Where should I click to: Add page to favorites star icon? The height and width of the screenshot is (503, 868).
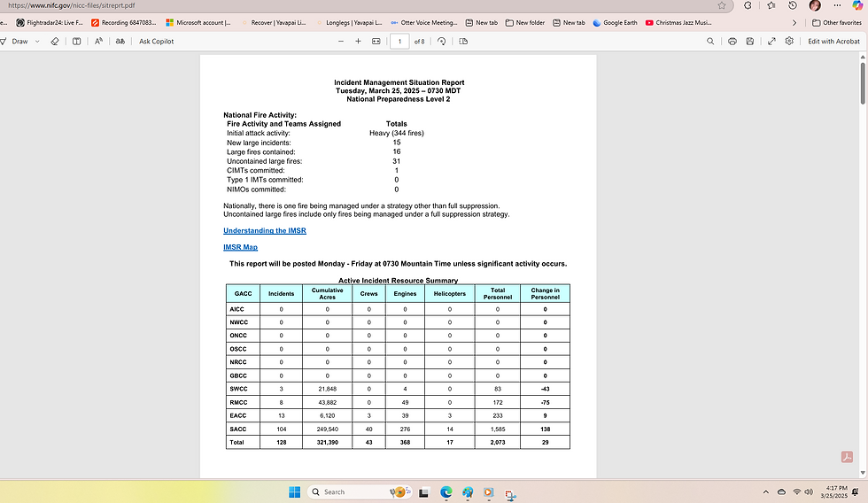(x=722, y=5)
